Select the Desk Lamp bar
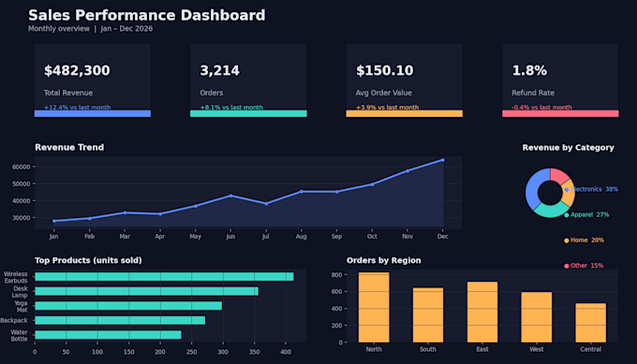The image size is (637, 364). (x=147, y=291)
